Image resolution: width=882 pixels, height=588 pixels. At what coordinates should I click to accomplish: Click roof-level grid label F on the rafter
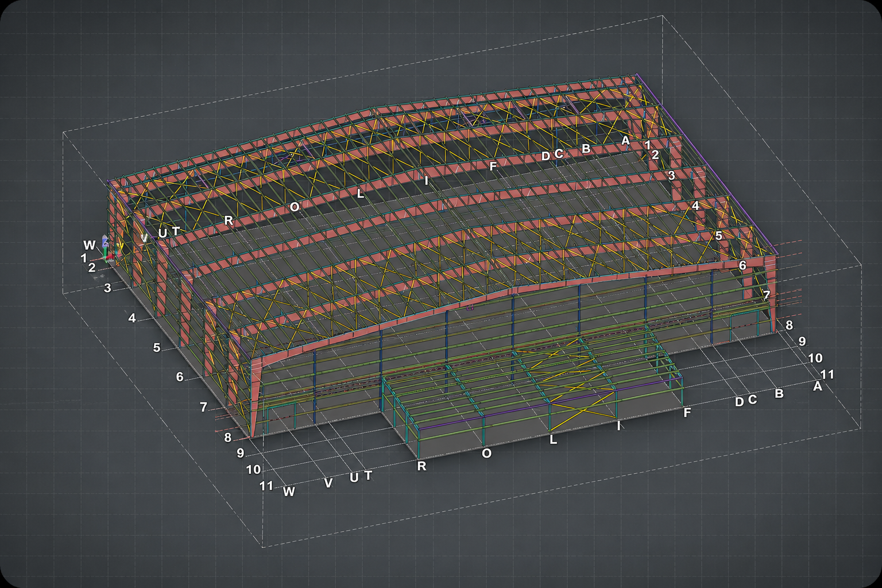tap(493, 167)
